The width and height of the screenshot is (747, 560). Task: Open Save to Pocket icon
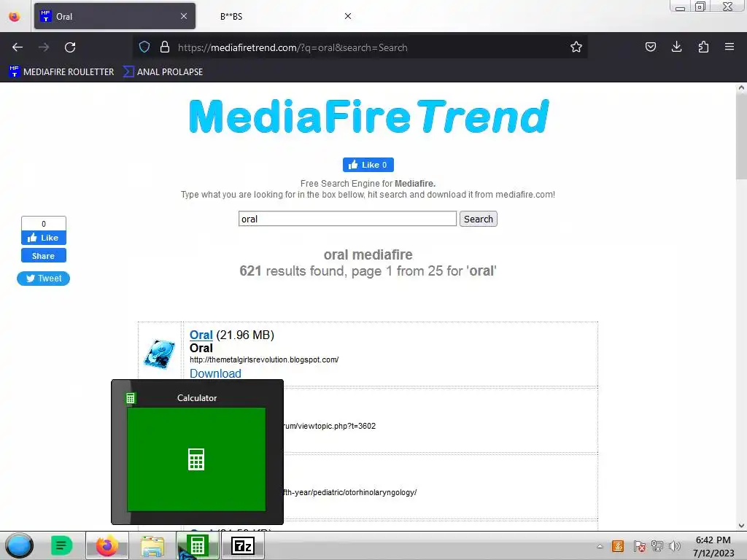650,47
